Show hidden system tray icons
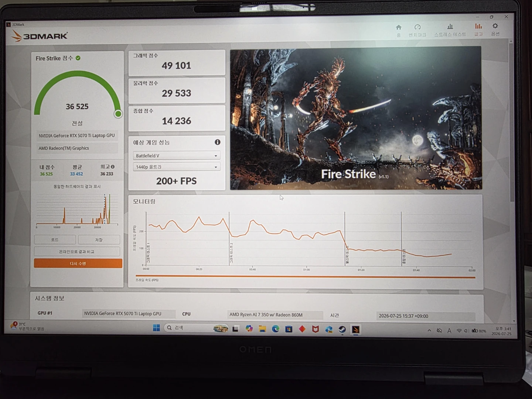The image size is (532, 399). (429, 331)
